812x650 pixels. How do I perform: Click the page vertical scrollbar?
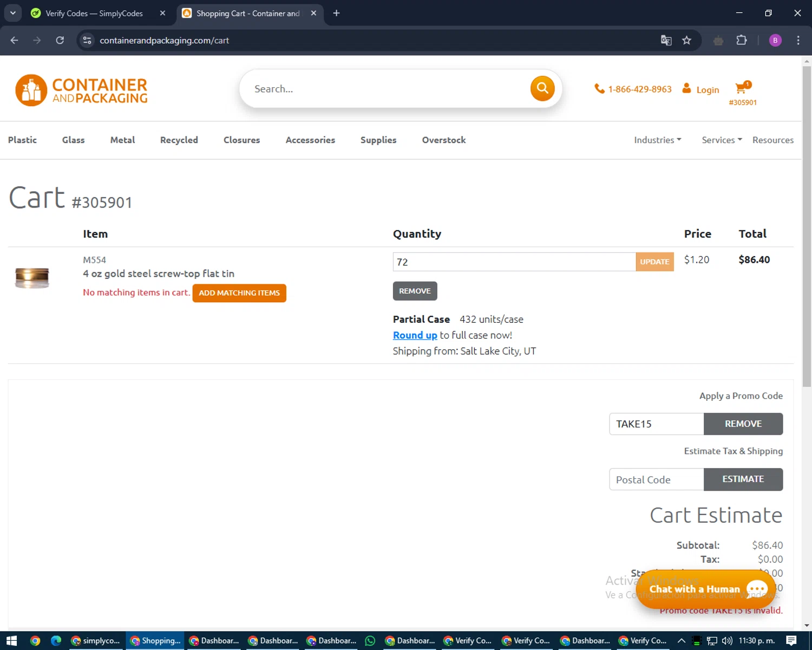click(x=807, y=227)
